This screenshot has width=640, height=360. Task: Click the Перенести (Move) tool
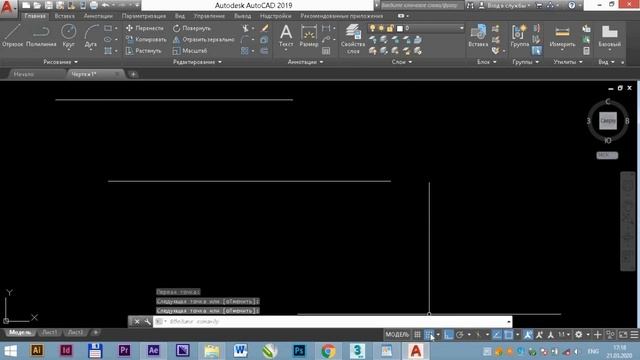coord(144,28)
